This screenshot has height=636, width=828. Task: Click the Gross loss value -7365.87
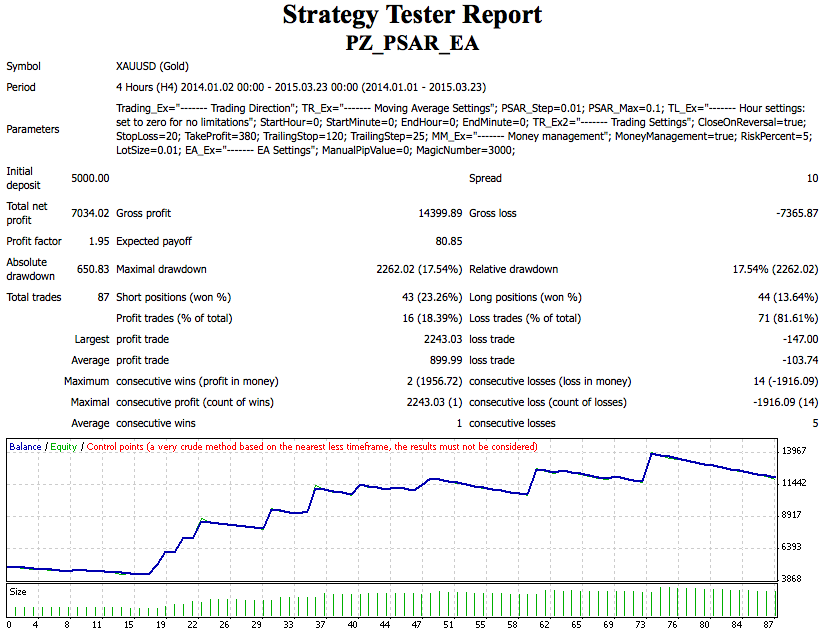[797, 213]
